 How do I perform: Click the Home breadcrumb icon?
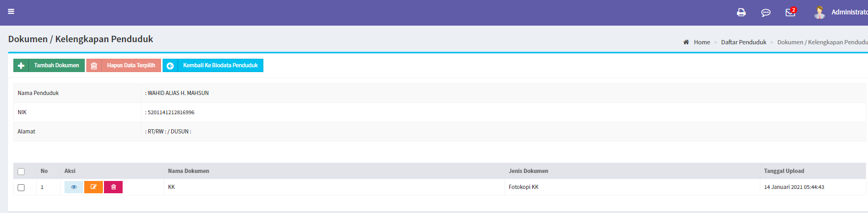tap(686, 42)
